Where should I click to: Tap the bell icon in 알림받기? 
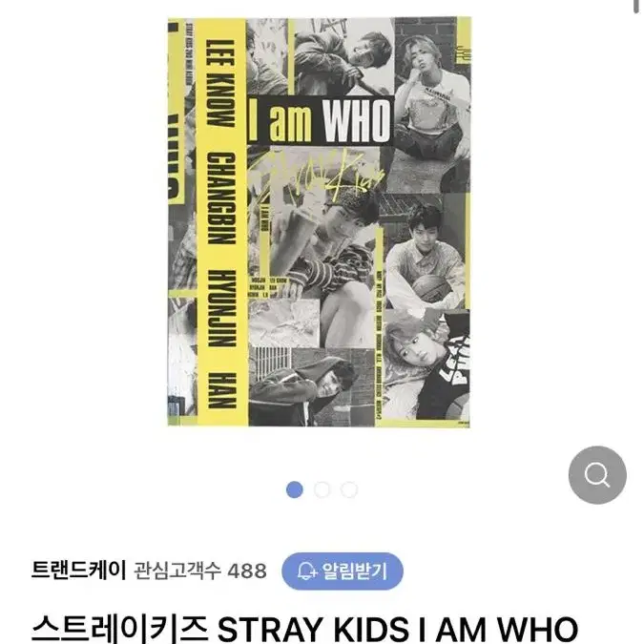(307, 571)
